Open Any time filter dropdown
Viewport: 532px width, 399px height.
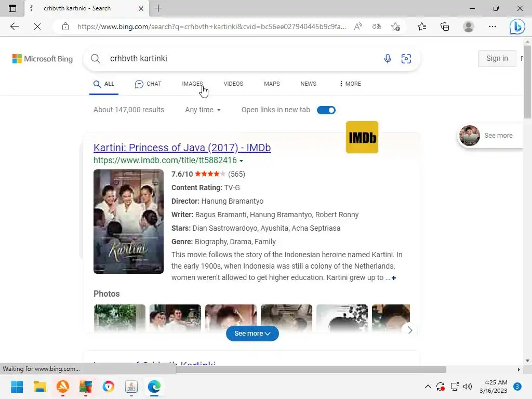[203, 110]
